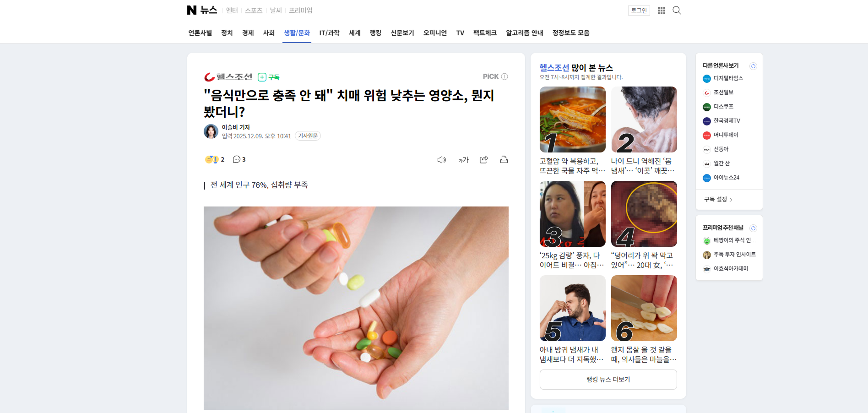
Task: Click the PiCK info icon
Action: (x=505, y=76)
